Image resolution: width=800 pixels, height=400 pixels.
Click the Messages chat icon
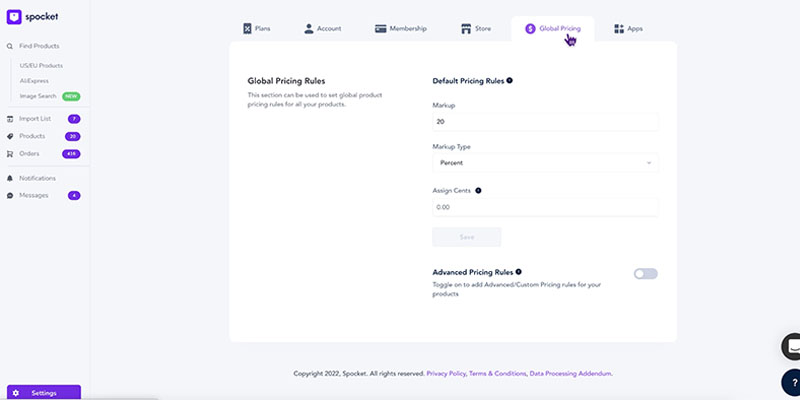click(x=10, y=195)
